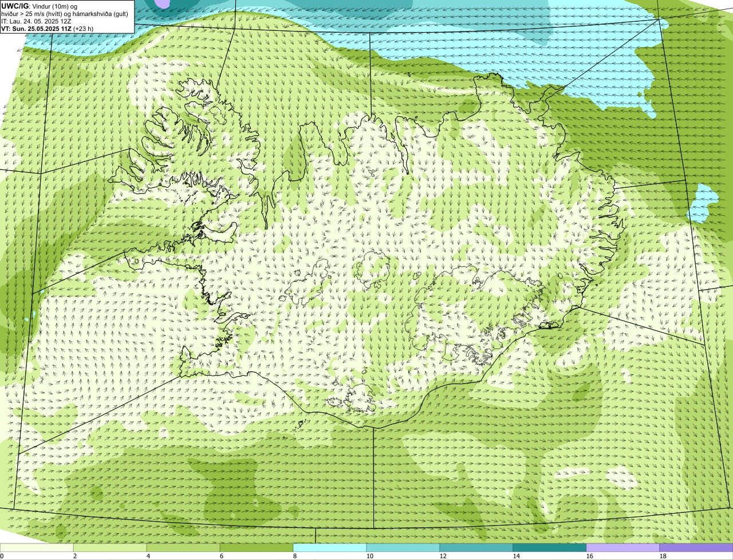Click the scale label "0"
733x560 pixels.
(x=2, y=556)
